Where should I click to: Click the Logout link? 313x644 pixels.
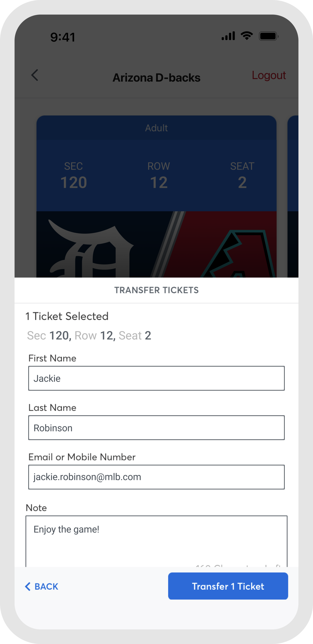(x=268, y=75)
